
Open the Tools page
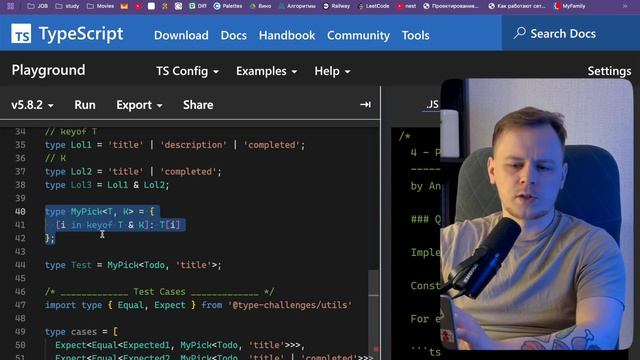[415, 36]
